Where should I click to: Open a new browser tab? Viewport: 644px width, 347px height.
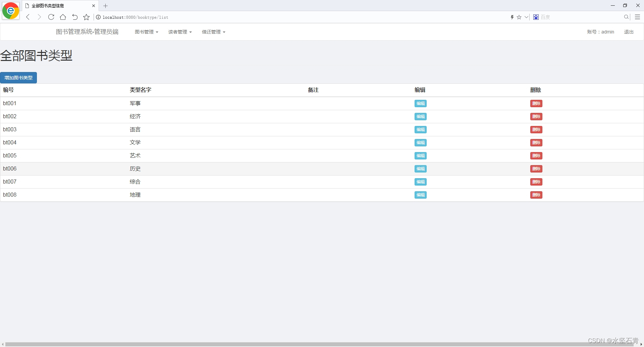[x=106, y=6]
